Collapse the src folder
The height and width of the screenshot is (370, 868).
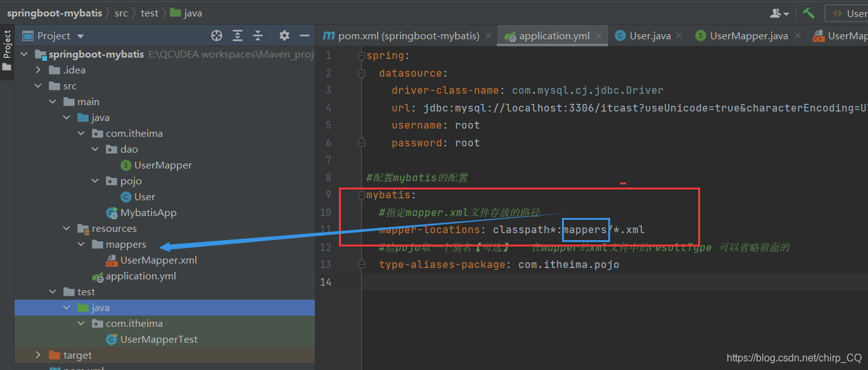coord(39,86)
